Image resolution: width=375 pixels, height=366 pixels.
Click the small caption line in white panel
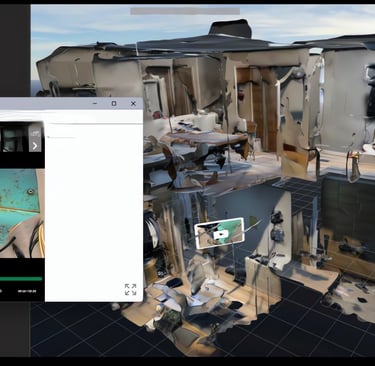62,137
